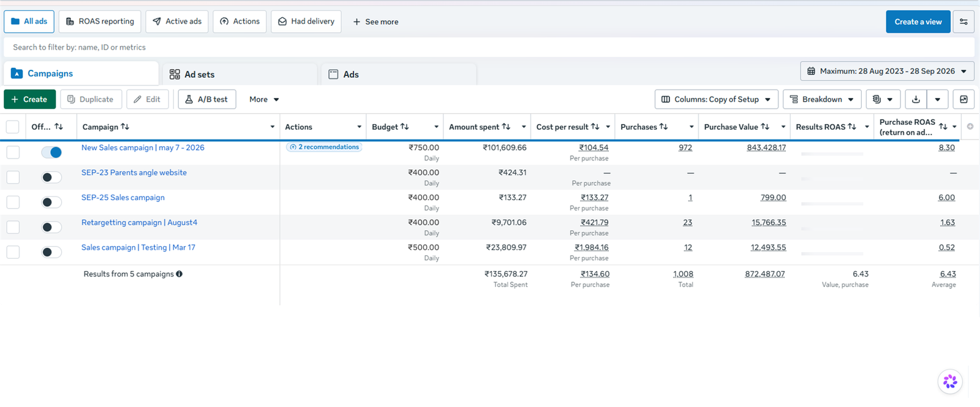
Task: Open the Meta AI assistant floating icon
Action: 950,381
